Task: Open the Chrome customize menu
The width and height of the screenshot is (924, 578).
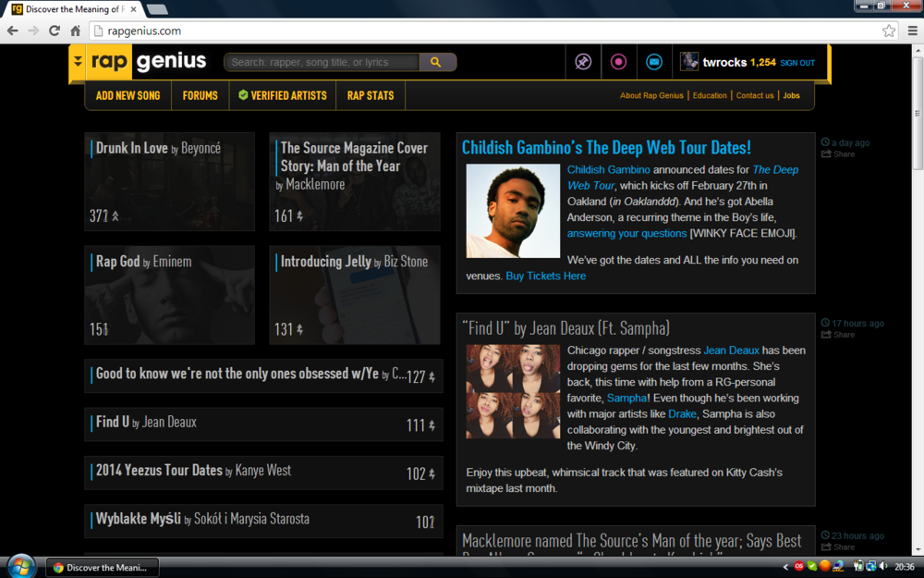Action: 914,31
